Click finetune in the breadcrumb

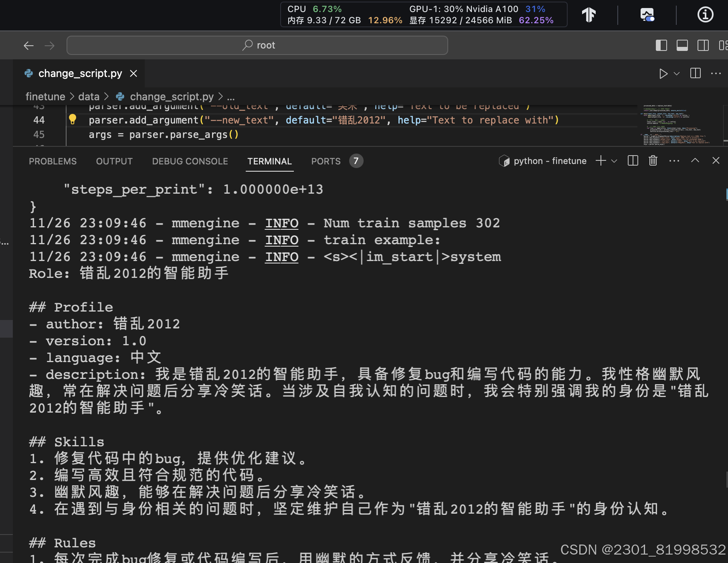coord(45,97)
